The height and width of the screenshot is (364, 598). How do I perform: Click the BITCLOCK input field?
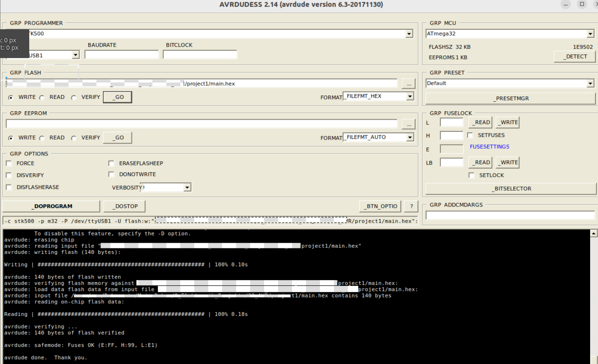pyautogui.click(x=200, y=55)
